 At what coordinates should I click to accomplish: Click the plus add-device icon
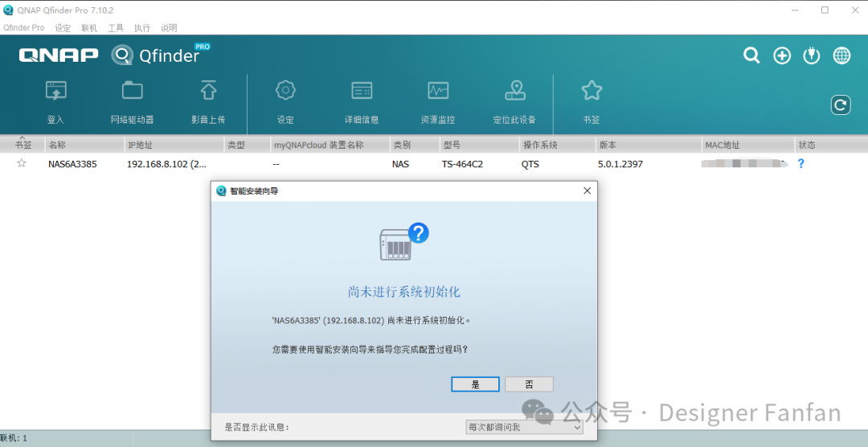[782, 55]
